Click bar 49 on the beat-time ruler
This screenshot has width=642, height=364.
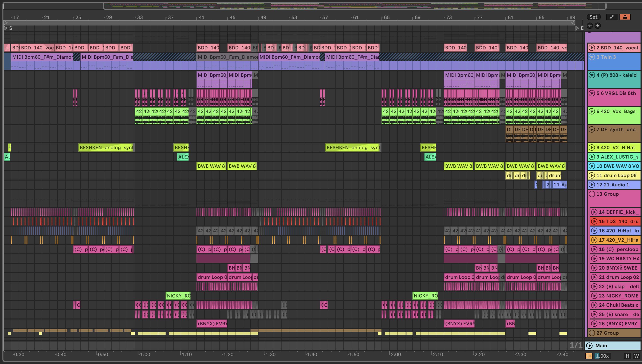(263, 18)
